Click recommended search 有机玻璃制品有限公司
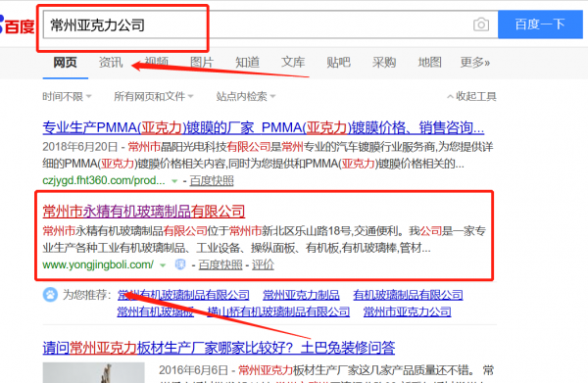 [408, 295]
